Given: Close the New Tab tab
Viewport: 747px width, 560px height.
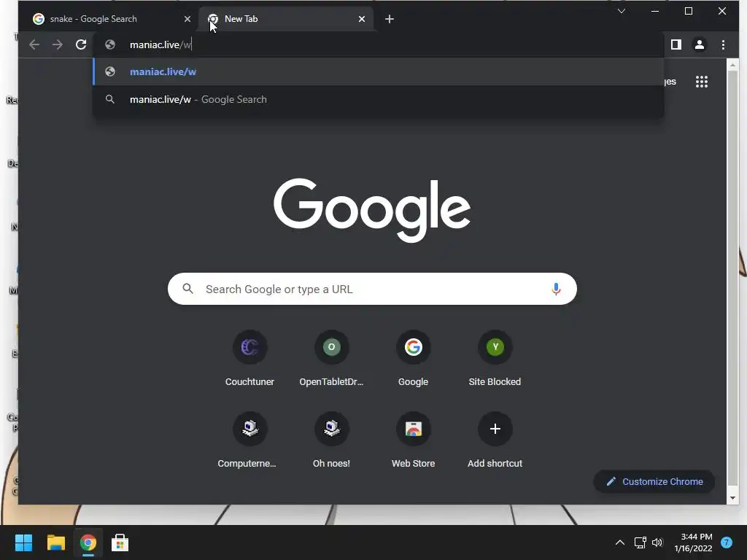Looking at the screenshot, I should pyautogui.click(x=362, y=19).
